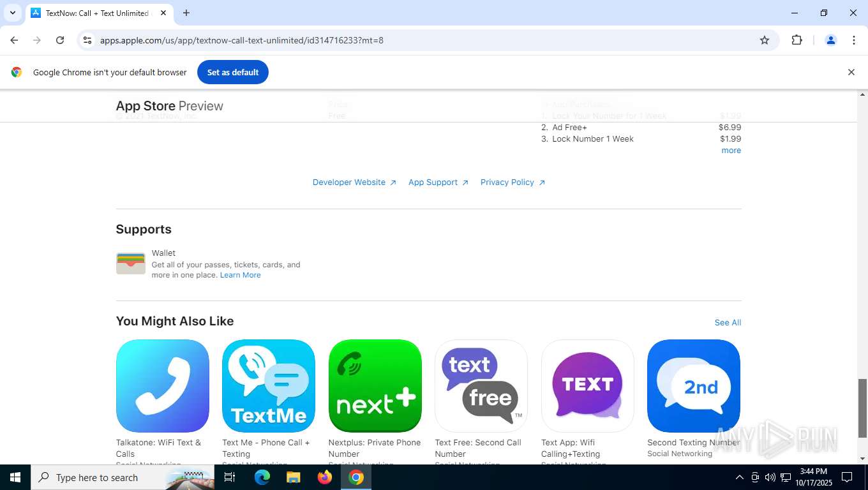Image resolution: width=868 pixels, height=490 pixels.
Task: Click the scroll down arrow of the scrollbar
Action: point(863,459)
